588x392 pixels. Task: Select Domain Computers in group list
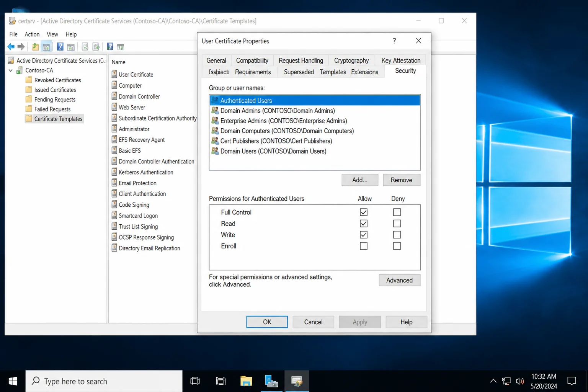click(x=315, y=131)
